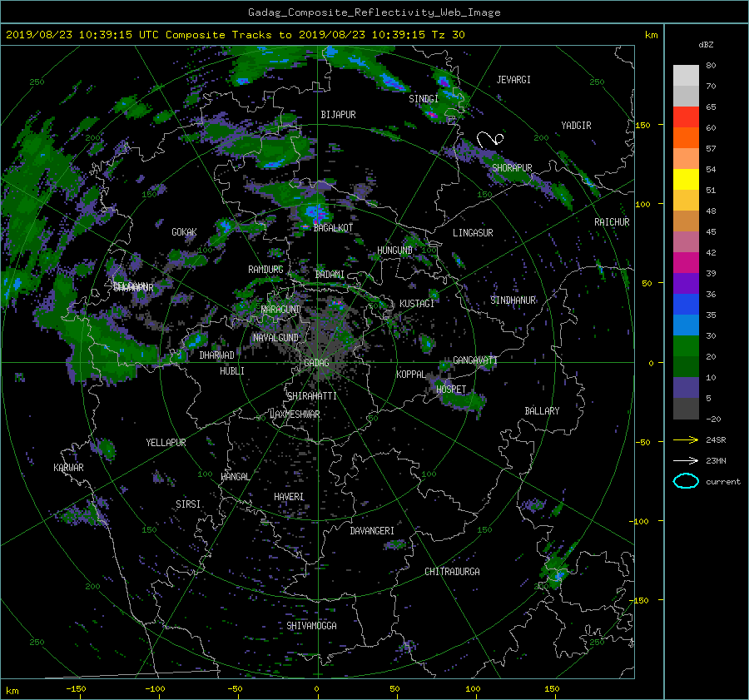The width and height of the screenshot is (749, 700).
Task: Click the JEVARGI city label
Action: (x=513, y=80)
